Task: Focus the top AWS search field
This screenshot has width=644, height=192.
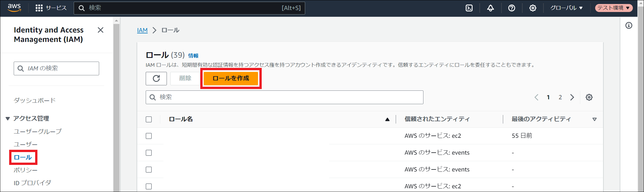Action: pos(189,8)
